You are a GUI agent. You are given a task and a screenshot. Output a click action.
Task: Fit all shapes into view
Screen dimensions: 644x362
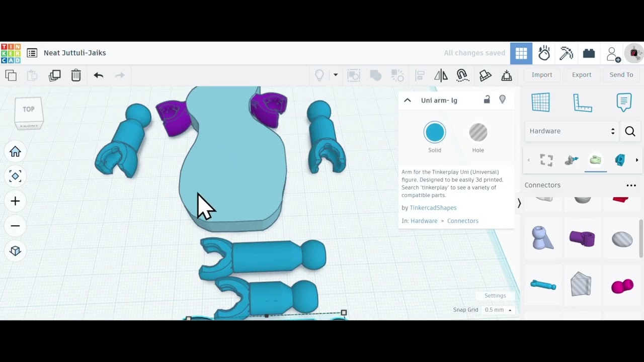[15, 176]
